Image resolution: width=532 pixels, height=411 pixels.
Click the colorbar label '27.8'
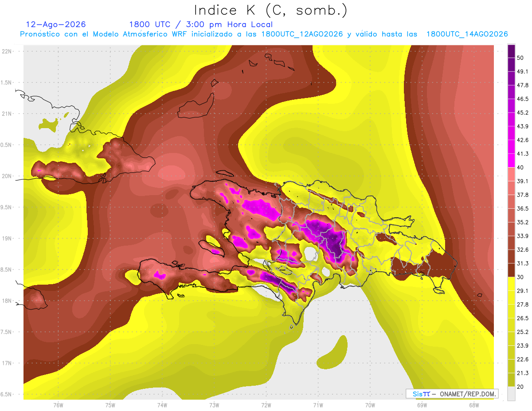[x=523, y=304]
